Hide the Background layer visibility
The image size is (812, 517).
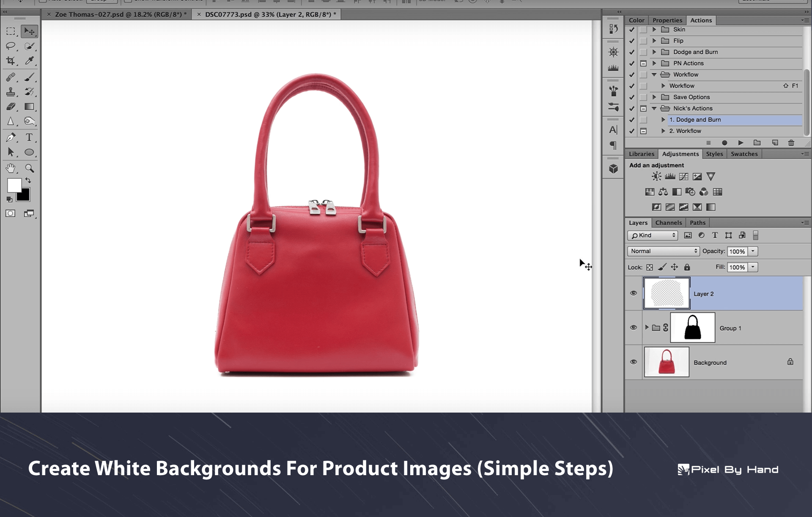(x=634, y=362)
